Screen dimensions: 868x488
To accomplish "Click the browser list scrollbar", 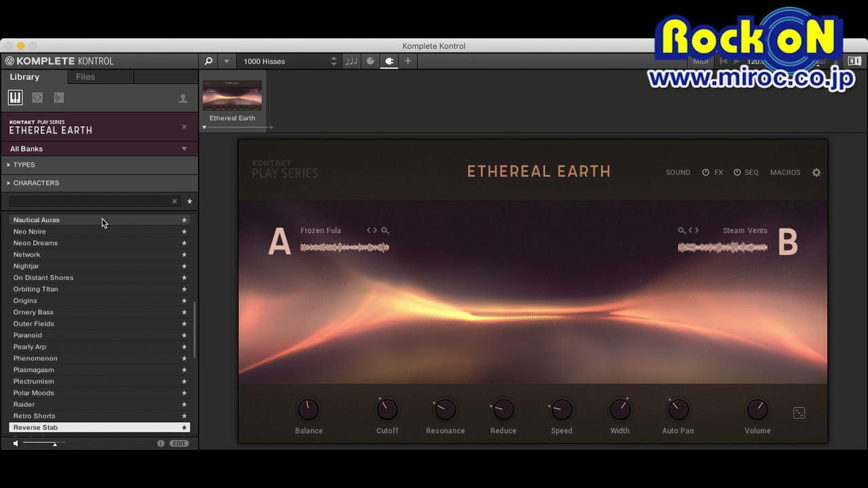I will coord(195,330).
